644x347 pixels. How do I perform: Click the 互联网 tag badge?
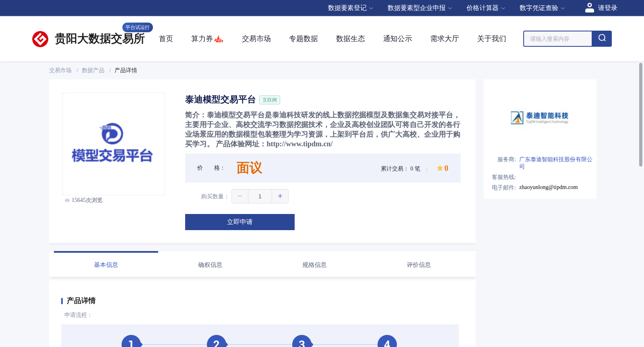[270, 100]
